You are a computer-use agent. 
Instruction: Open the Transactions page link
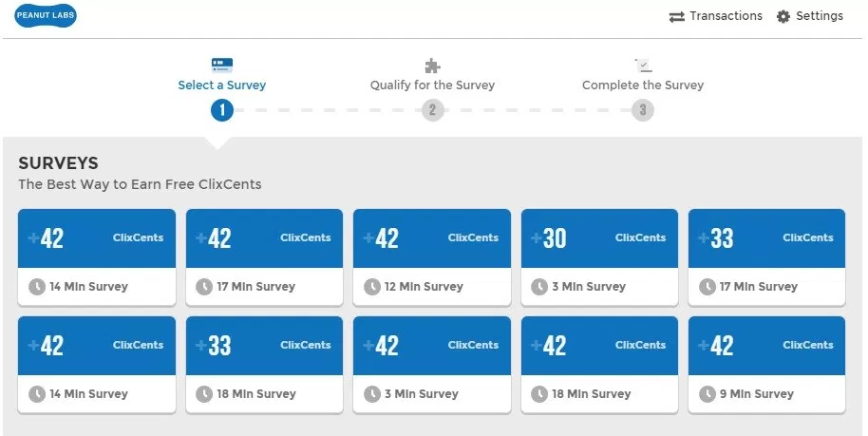click(x=726, y=16)
